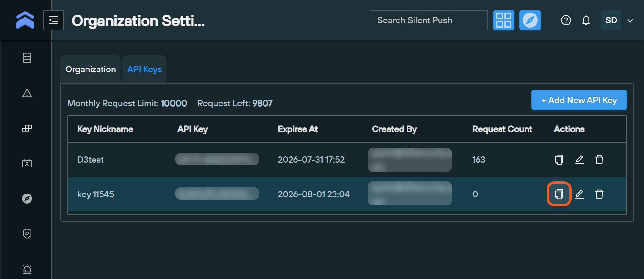Copy the key 11545 API key
644x279 pixels.
[559, 194]
